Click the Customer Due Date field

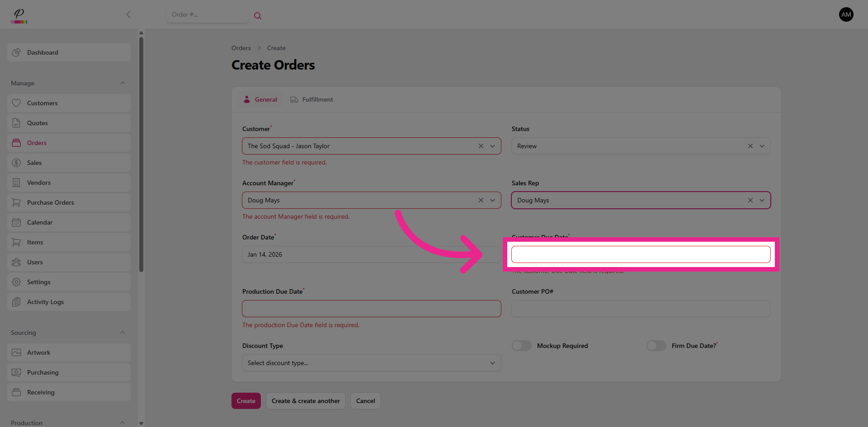coord(641,254)
